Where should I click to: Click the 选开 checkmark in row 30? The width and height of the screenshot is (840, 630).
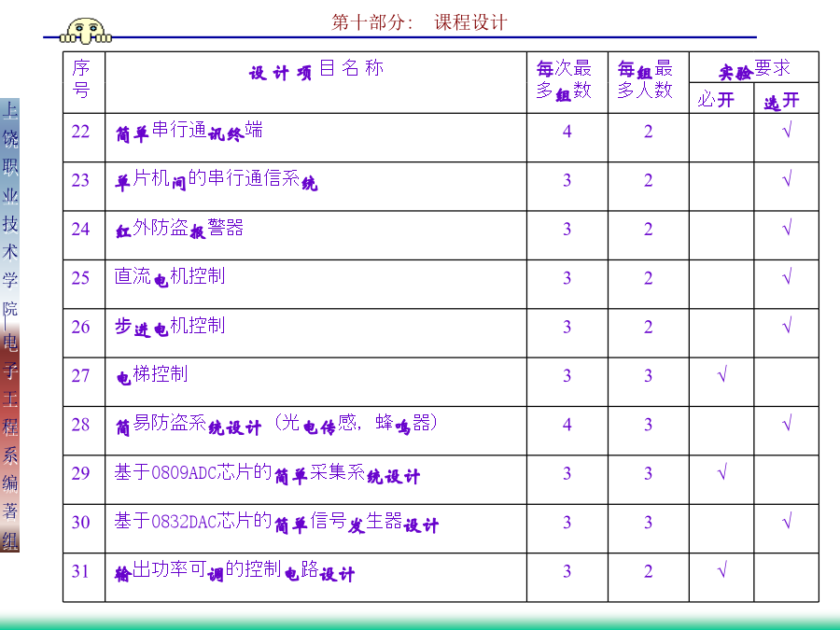(x=787, y=521)
